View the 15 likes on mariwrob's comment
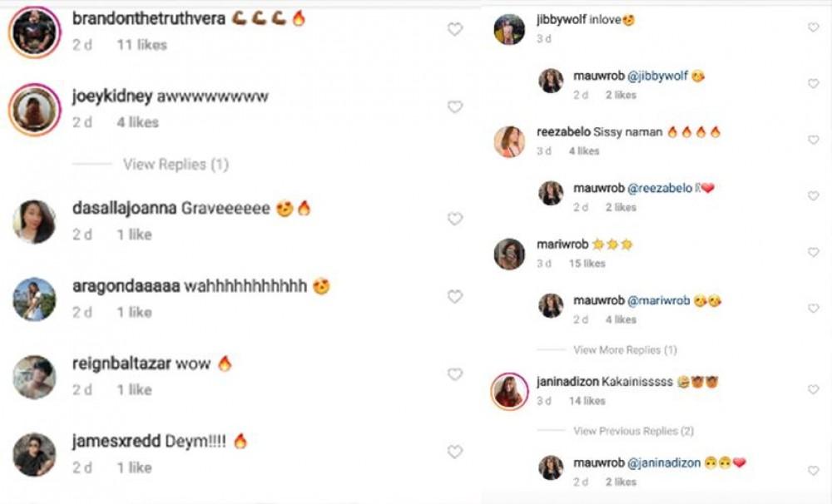Viewport: 832px width, 504px height. [x=587, y=264]
